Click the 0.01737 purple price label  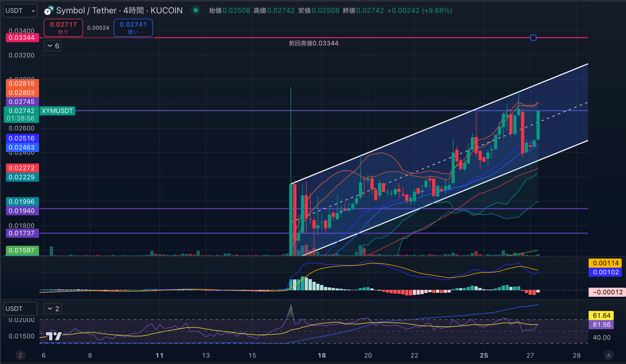click(22, 233)
